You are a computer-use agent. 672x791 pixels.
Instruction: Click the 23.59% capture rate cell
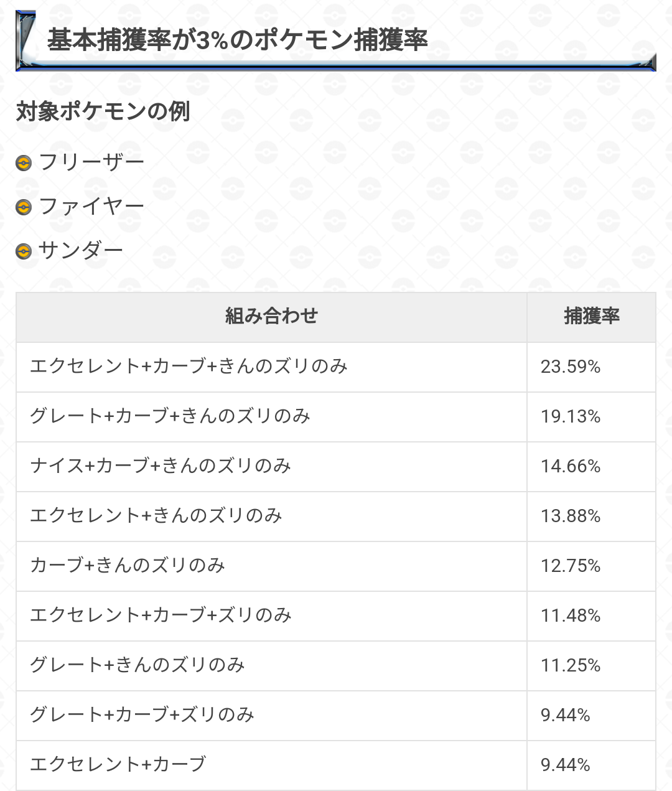pyautogui.click(x=571, y=367)
